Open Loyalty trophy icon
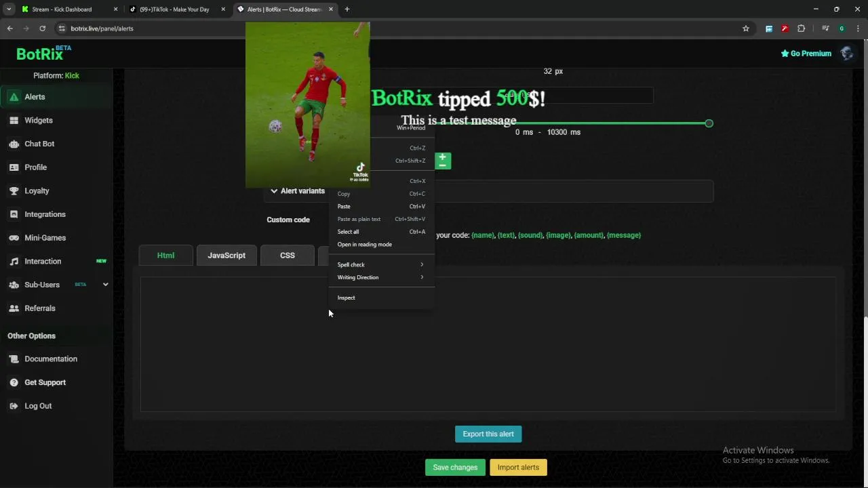The width and height of the screenshot is (868, 488). click(14, 191)
